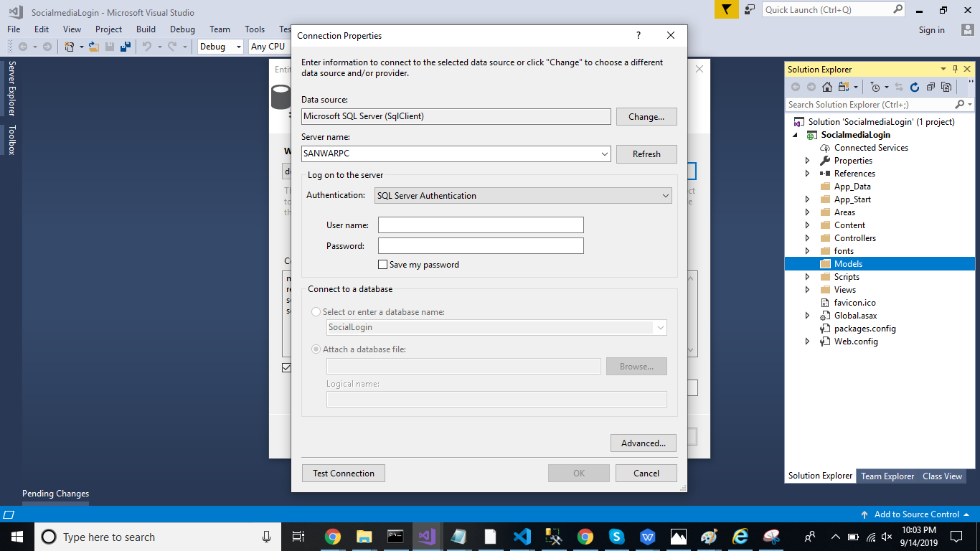Open the Edit menu
Image resolution: width=980 pixels, height=551 pixels.
(x=42, y=29)
